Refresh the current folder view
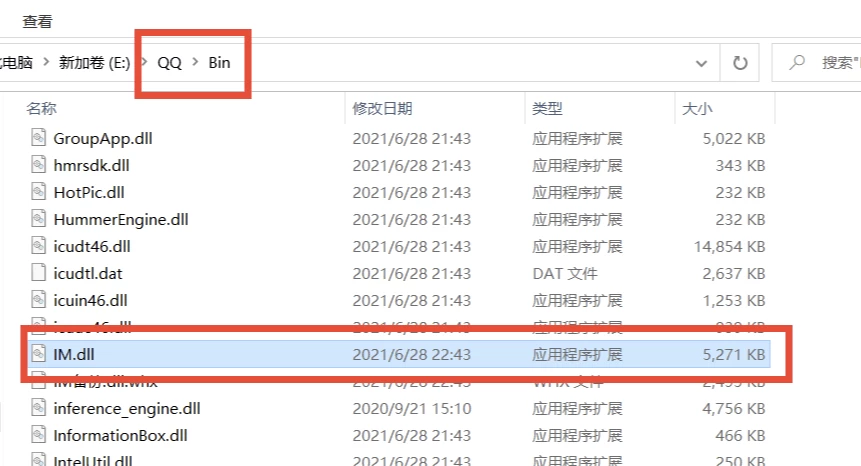Viewport: 861px width, 466px height. point(740,63)
